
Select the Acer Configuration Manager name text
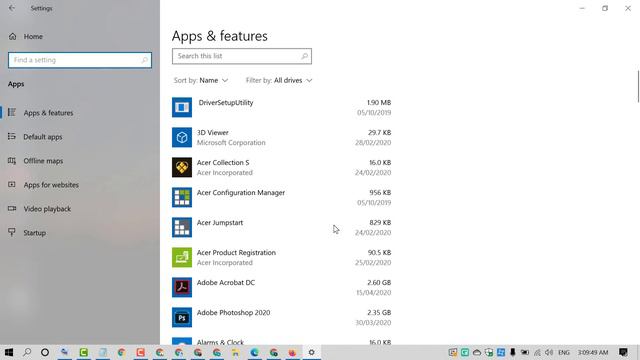241,193
